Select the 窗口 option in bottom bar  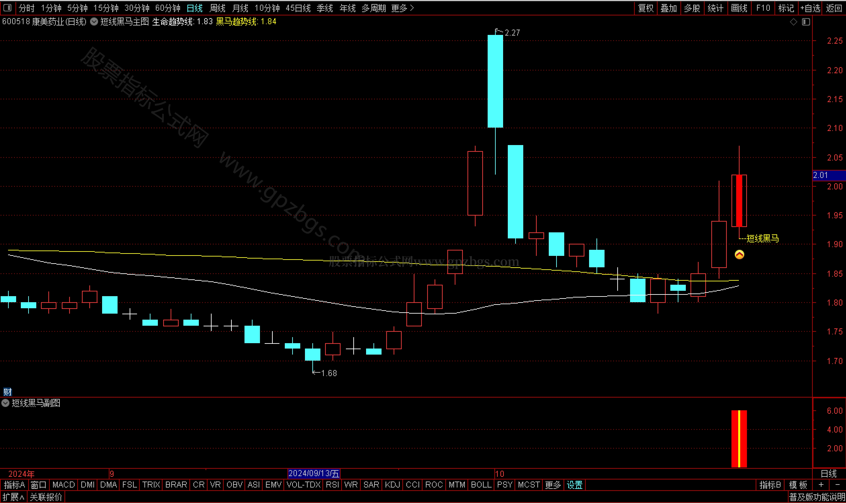pos(38,485)
